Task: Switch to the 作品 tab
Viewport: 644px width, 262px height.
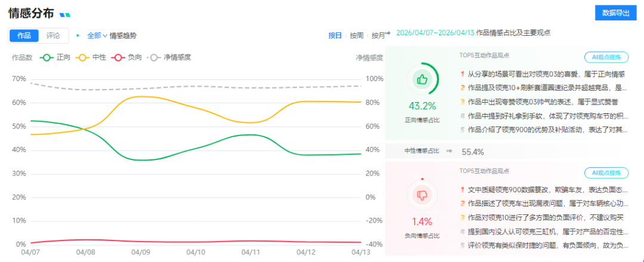Action: 24,35
